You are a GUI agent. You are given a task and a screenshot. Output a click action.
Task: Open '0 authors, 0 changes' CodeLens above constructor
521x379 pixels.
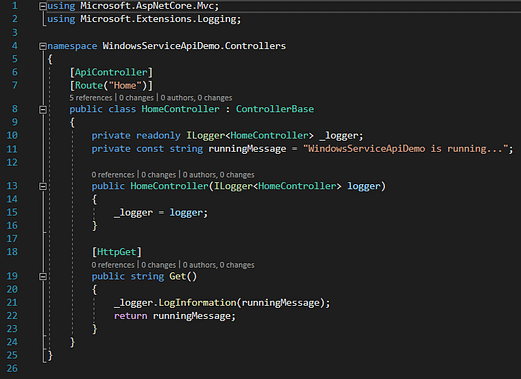coord(218,175)
